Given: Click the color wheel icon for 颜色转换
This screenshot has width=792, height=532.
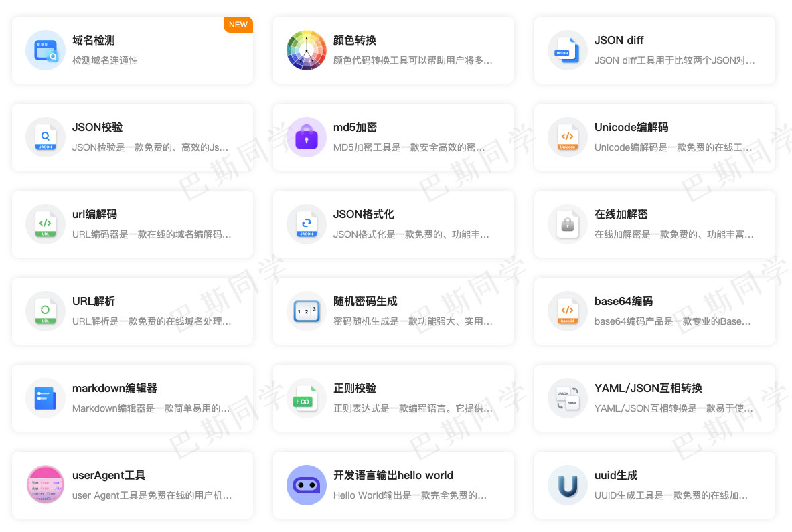Looking at the screenshot, I should 307,50.
